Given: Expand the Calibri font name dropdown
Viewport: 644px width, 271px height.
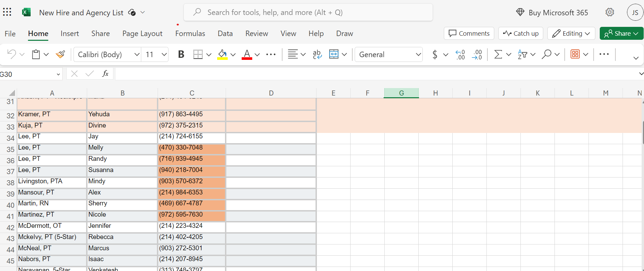Looking at the screenshot, I should click(137, 54).
